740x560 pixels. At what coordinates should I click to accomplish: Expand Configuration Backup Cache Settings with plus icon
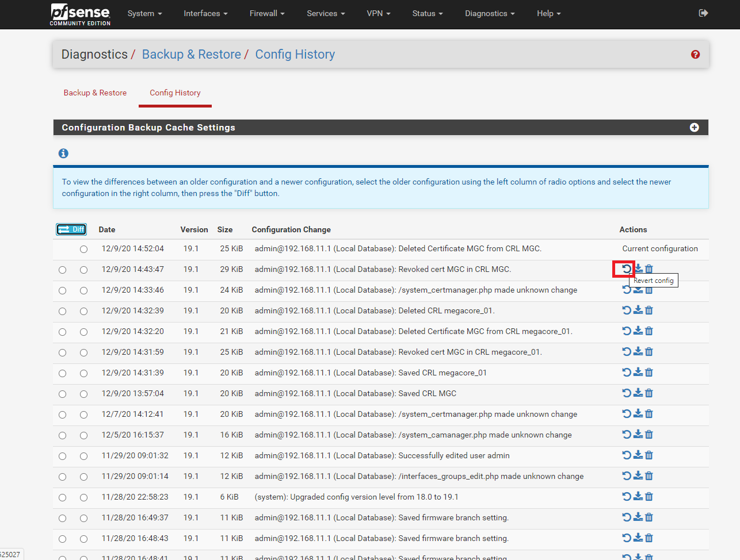[x=695, y=127]
